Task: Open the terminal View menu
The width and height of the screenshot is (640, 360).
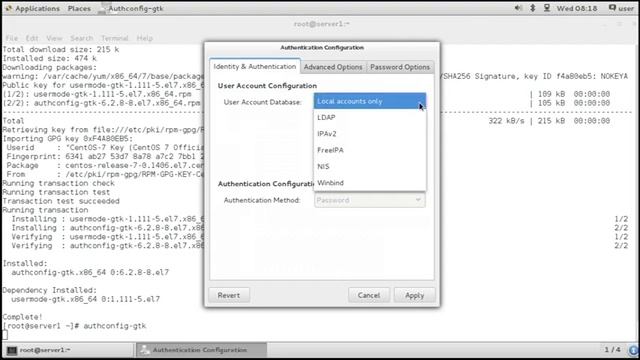Action: pos(54,38)
